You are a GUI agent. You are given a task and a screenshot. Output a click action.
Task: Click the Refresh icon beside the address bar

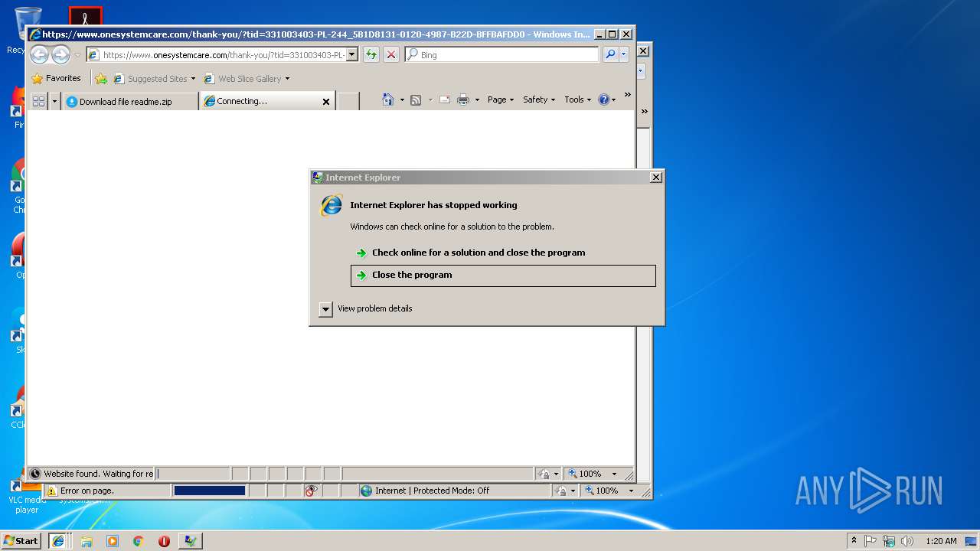coord(371,54)
